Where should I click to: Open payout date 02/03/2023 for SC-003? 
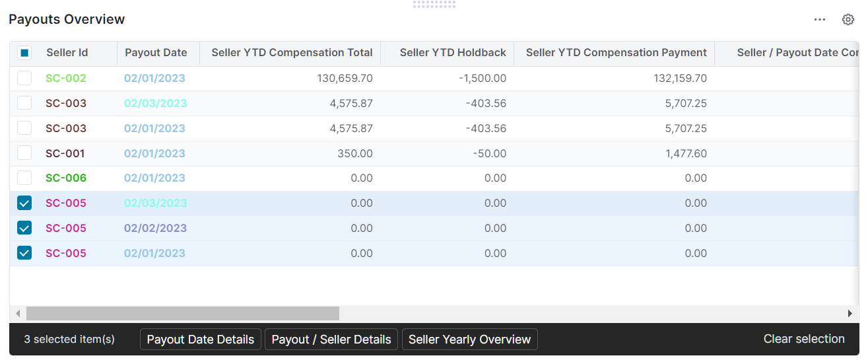pos(156,103)
